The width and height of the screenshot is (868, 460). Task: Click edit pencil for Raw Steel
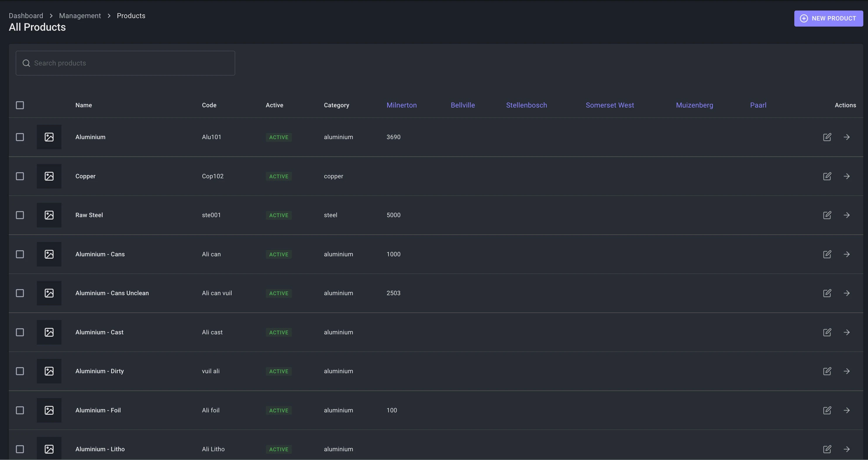click(x=827, y=215)
